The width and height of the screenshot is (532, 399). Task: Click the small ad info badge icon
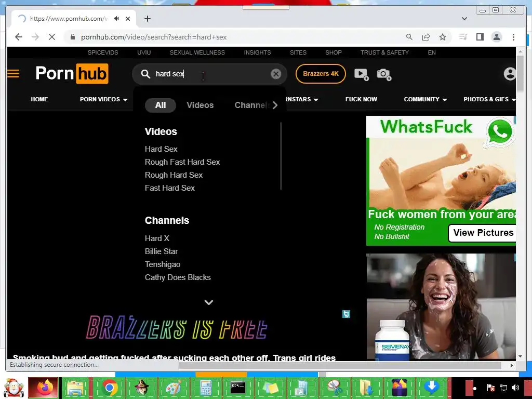click(x=346, y=314)
